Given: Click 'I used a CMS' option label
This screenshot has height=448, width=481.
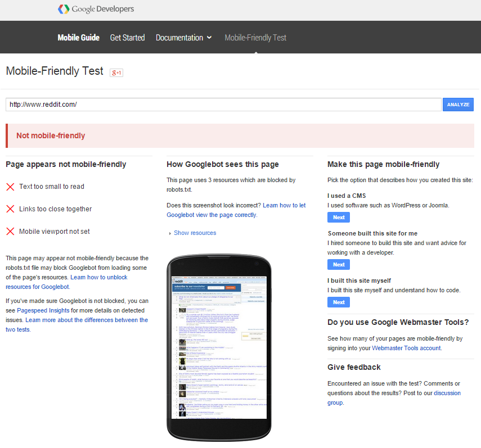Looking at the screenshot, I should coord(347,196).
